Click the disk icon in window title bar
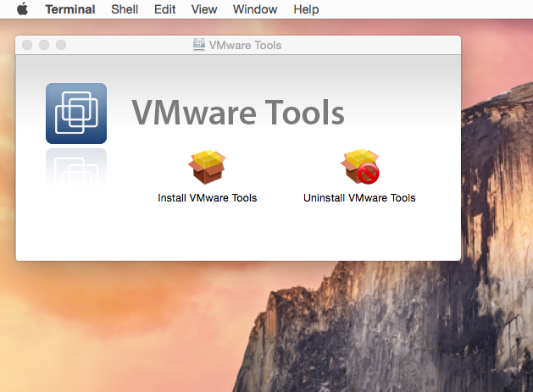The width and height of the screenshot is (533, 392). point(200,45)
